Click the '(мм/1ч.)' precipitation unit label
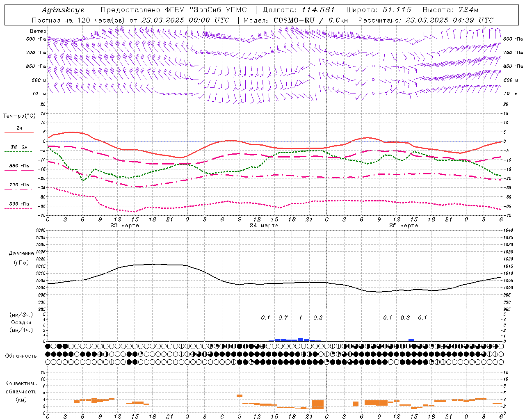The image size is (525, 420). point(21,330)
